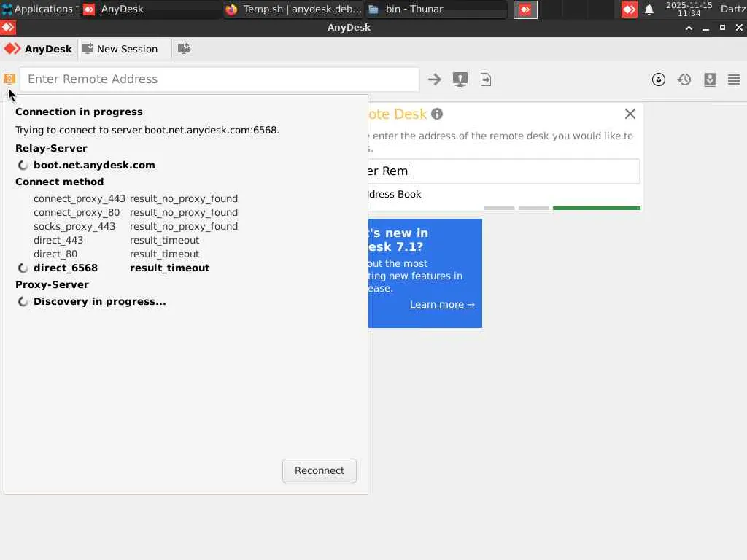Open the profile smiley icon
The width and height of the screenshot is (747, 560).
tap(659, 79)
